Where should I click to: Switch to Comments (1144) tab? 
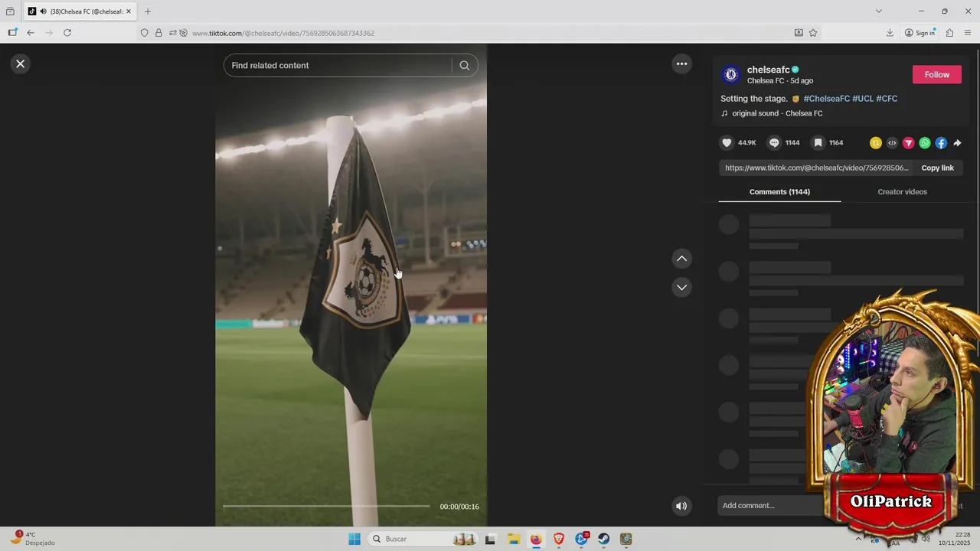[x=779, y=192]
